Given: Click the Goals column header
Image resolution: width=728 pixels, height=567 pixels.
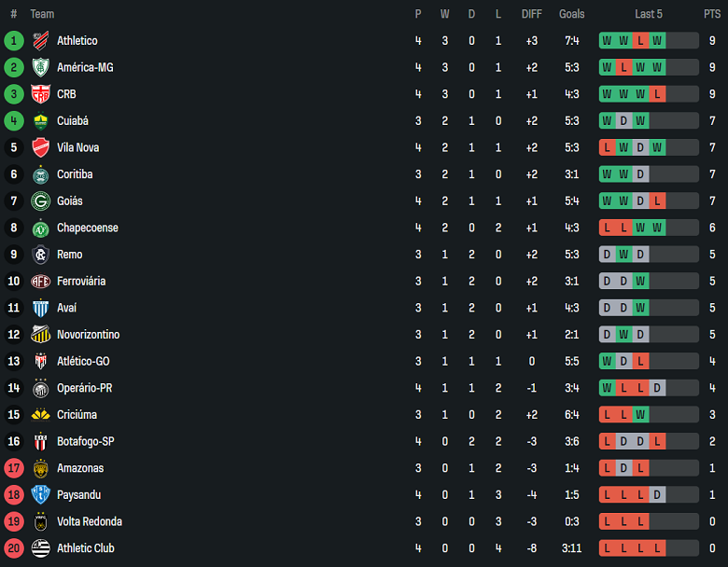Looking at the screenshot, I should pyautogui.click(x=572, y=14).
